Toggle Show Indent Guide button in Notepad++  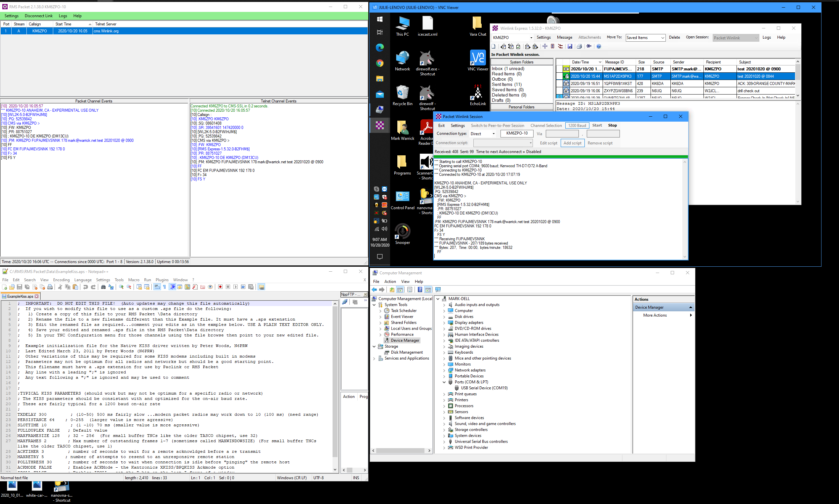pos(172,287)
